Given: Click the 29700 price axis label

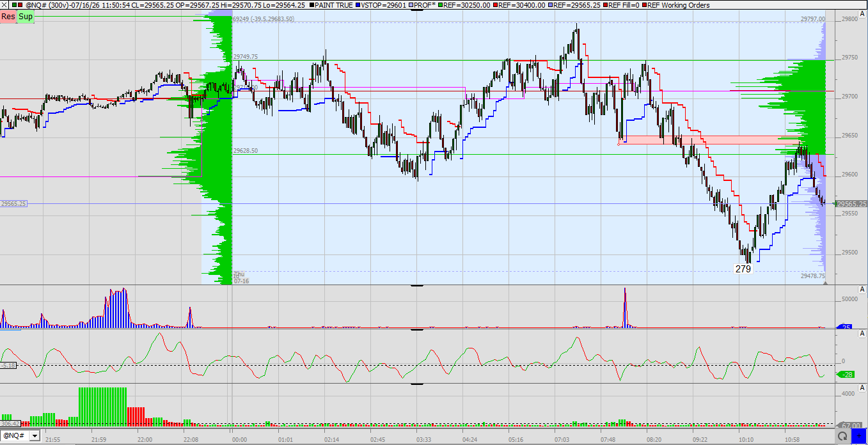Looking at the screenshot, I should pos(850,97).
